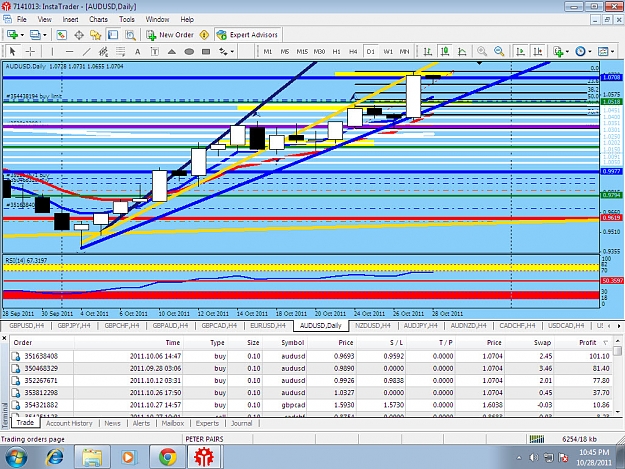Click the New Order button
Screen dimensions: 625x469
point(170,35)
